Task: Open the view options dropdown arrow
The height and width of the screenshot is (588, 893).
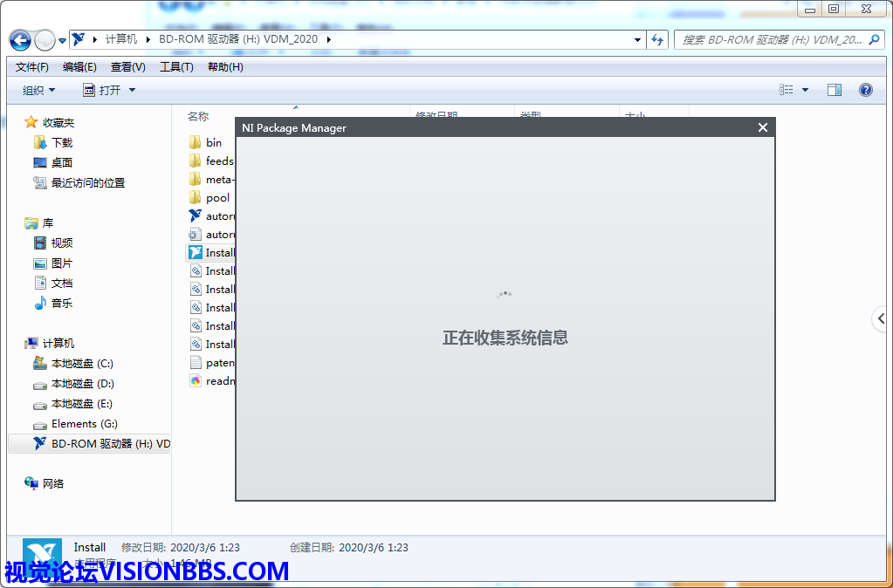Action: point(805,90)
